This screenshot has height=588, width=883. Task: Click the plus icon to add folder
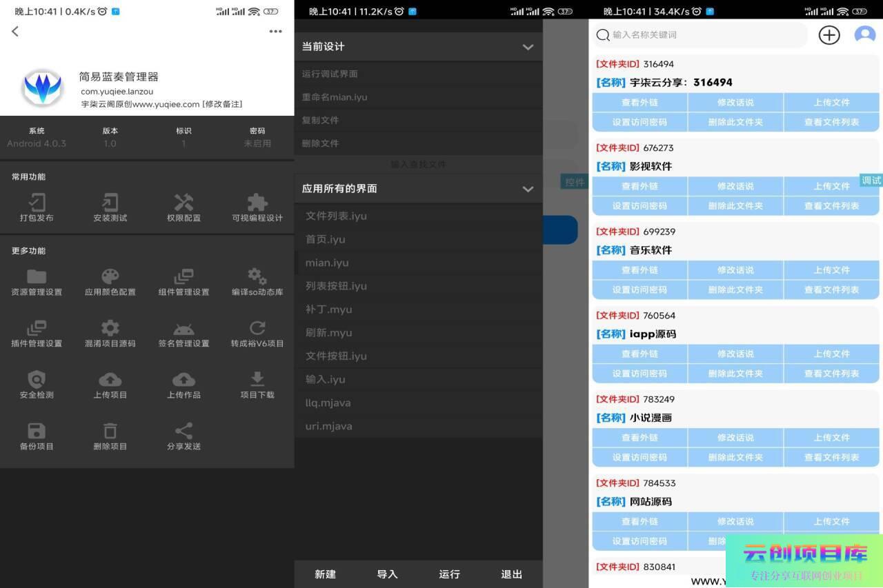(829, 35)
